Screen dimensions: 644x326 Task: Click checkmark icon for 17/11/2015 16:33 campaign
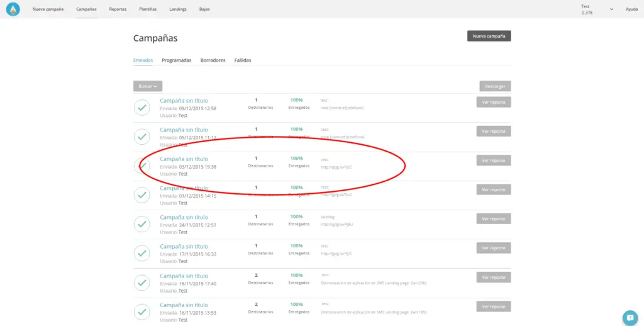coord(142,253)
